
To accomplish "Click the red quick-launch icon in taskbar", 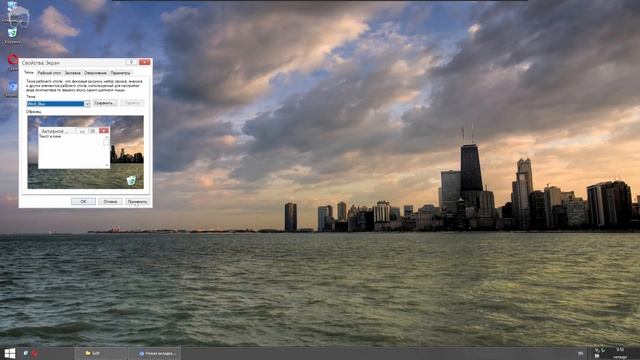I will pyautogui.click(x=35, y=353).
